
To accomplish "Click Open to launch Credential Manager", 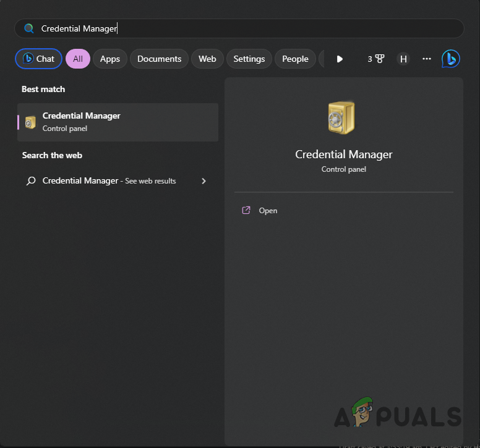I will pyautogui.click(x=268, y=210).
